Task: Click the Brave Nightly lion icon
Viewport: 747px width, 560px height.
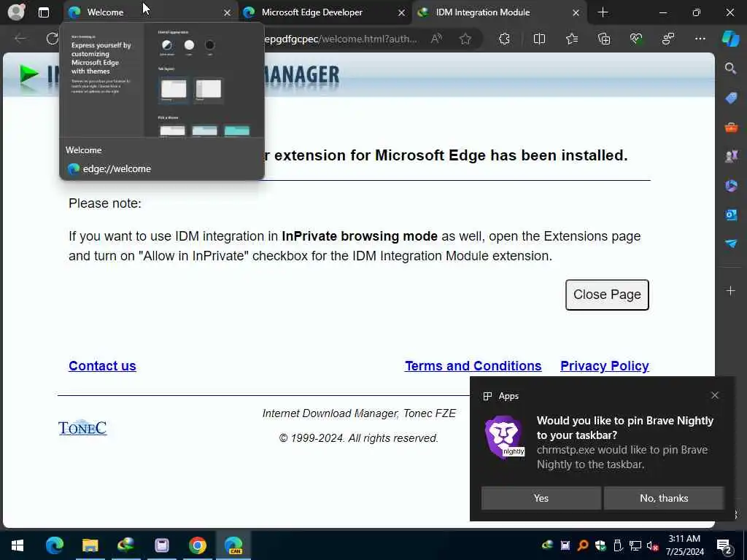Action: click(x=504, y=436)
